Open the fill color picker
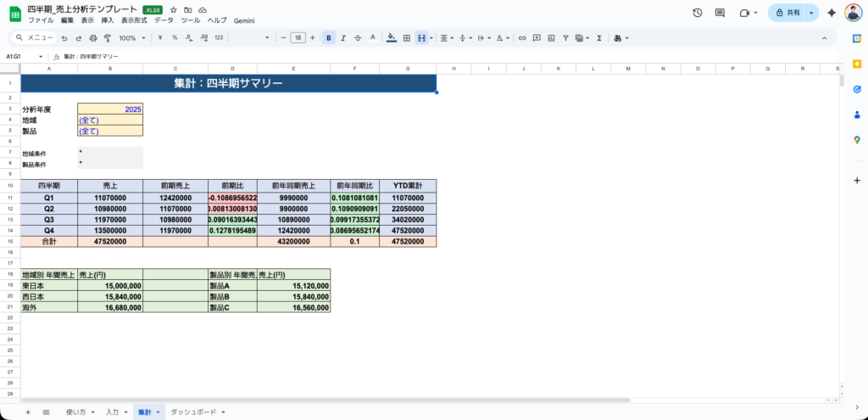This screenshot has width=868, height=420. (x=391, y=38)
